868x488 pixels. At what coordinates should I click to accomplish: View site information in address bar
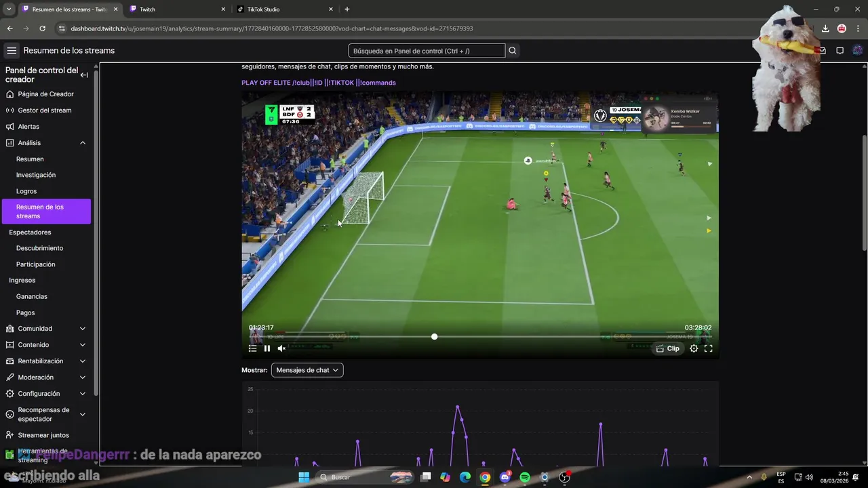(x=62, y=28)
